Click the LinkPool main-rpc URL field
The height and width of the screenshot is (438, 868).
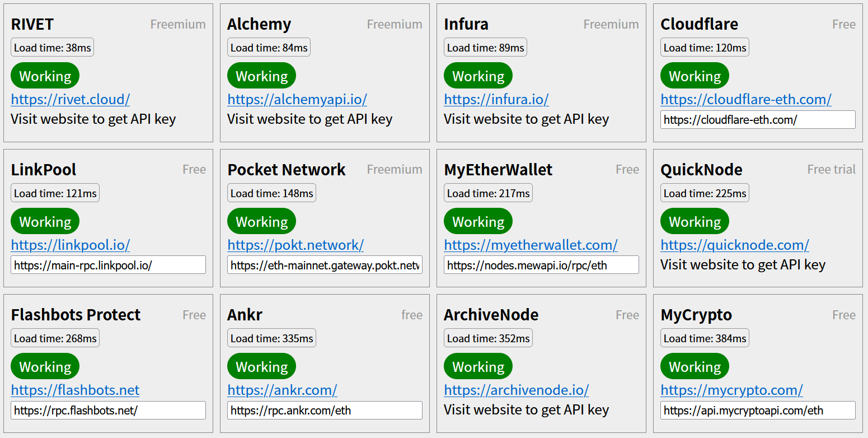click(x=108, y=265)
